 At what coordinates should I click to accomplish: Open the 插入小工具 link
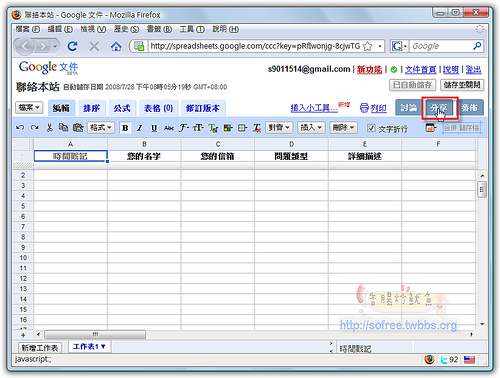pyautogui.click(x=314, y=108)
